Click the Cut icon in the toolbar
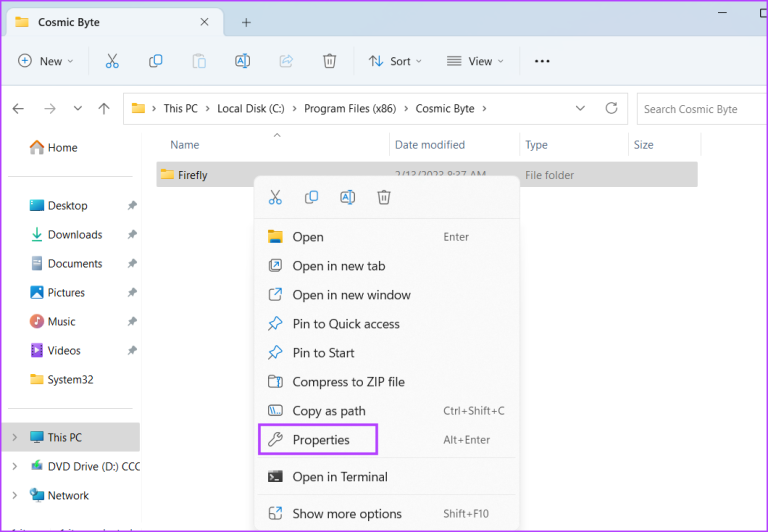 [x=112, y=61]
